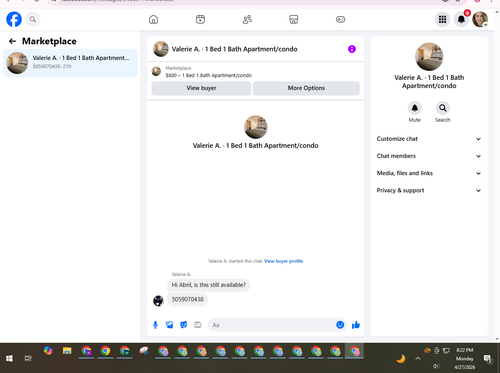Click the More Options button

tap(306, 88)
